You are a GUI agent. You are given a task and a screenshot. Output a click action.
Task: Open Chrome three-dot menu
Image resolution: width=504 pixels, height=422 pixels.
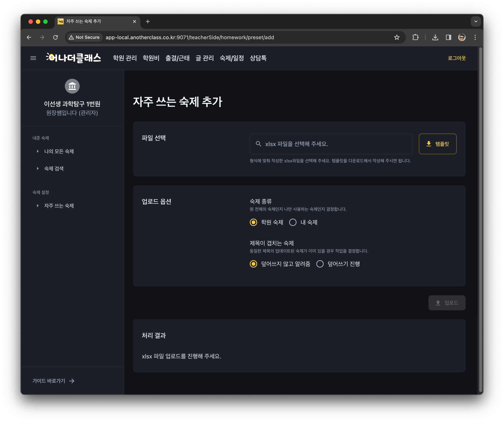click(475, 37)
